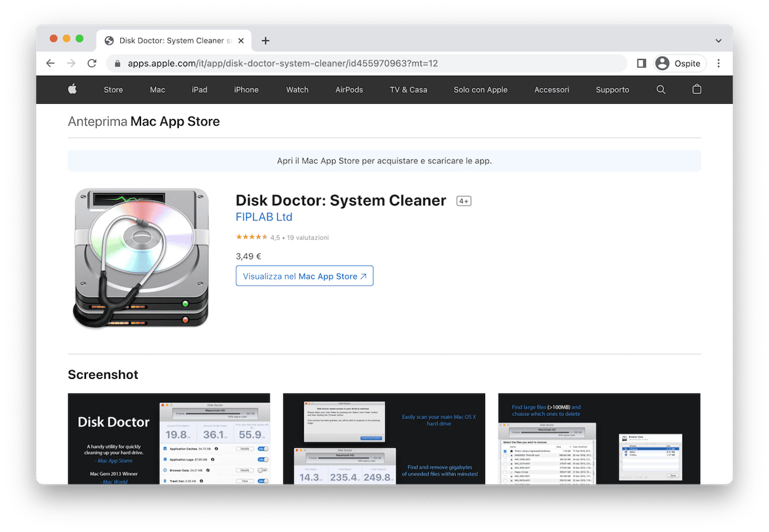Toggle the browser side panel icon
This screenshot has width=769, height=532.
[641, 63]
